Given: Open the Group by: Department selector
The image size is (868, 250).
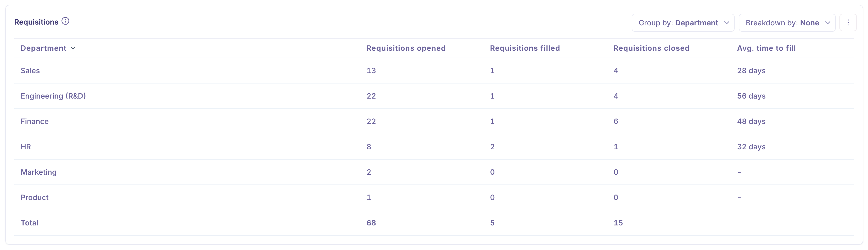Looking at the screenshot, I should (x=683, y=23).
